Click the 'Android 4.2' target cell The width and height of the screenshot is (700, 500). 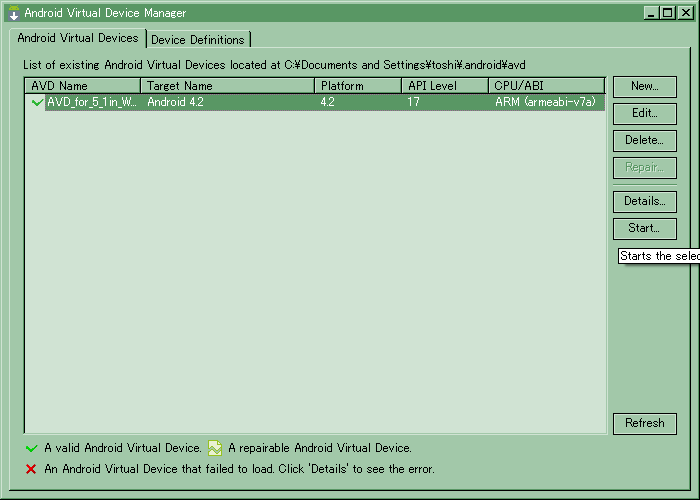coord(175,102)
